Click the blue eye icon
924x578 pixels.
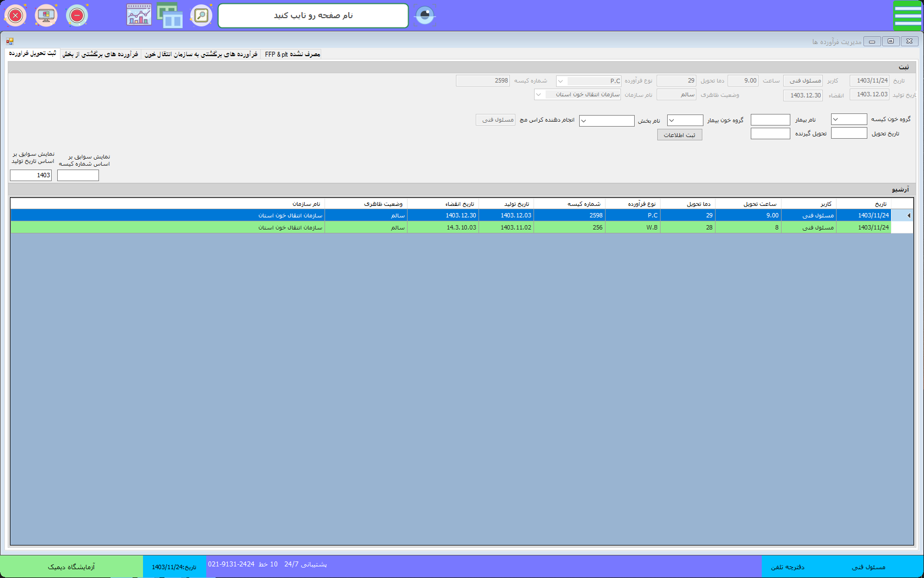(425, 15)
